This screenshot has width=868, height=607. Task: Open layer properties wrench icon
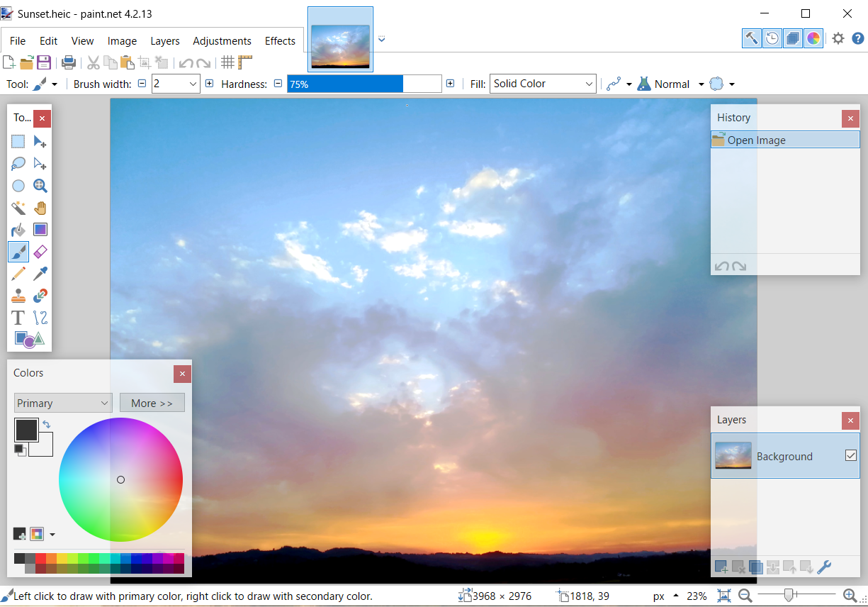point(824,567)
